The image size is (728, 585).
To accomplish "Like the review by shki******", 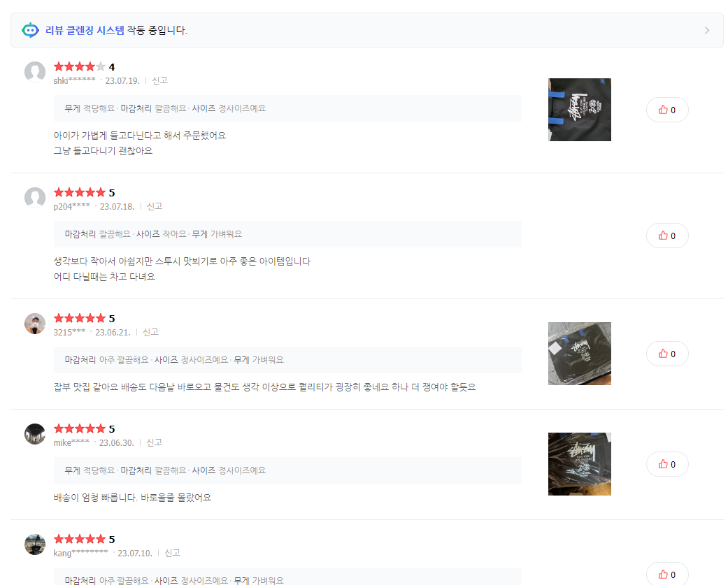I will [x=667, y=110].
